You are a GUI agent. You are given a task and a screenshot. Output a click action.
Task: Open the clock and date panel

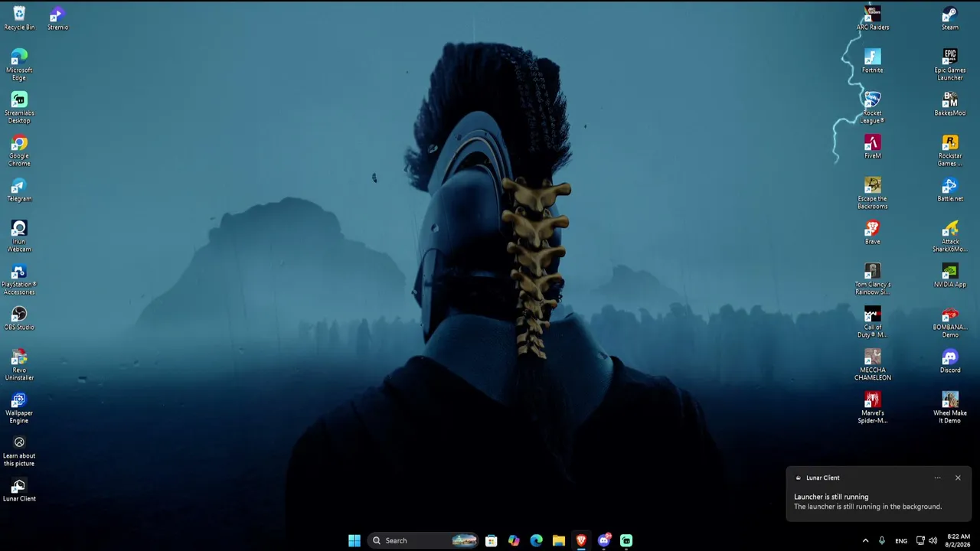(x=959, y=540)
